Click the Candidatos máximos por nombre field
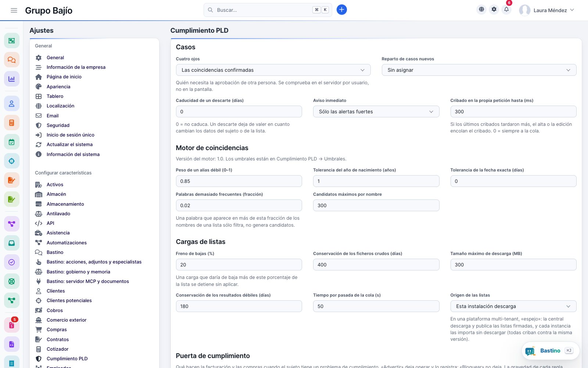This screenshot has width=588, height=368. coord(376,205)
